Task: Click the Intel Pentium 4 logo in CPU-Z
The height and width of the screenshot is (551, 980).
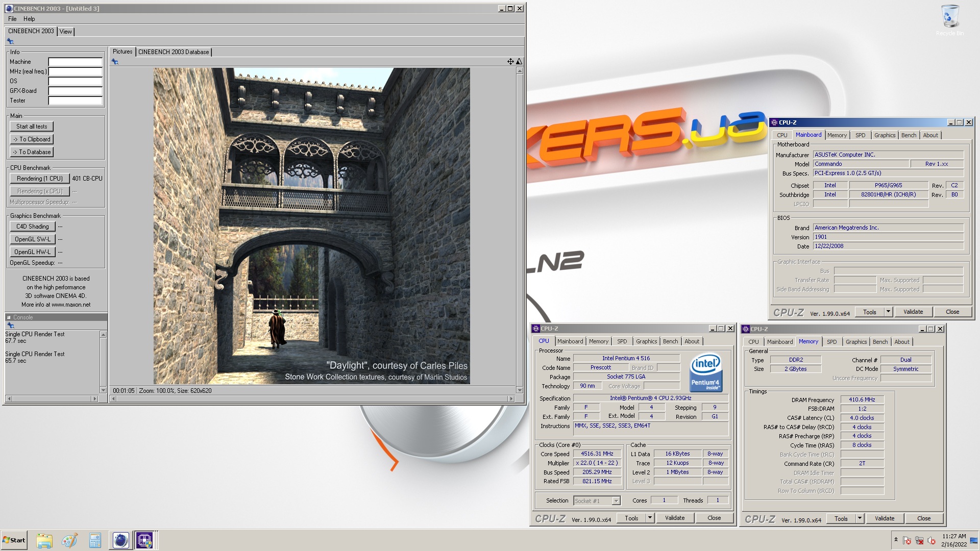Action: [x=706, y=372]
